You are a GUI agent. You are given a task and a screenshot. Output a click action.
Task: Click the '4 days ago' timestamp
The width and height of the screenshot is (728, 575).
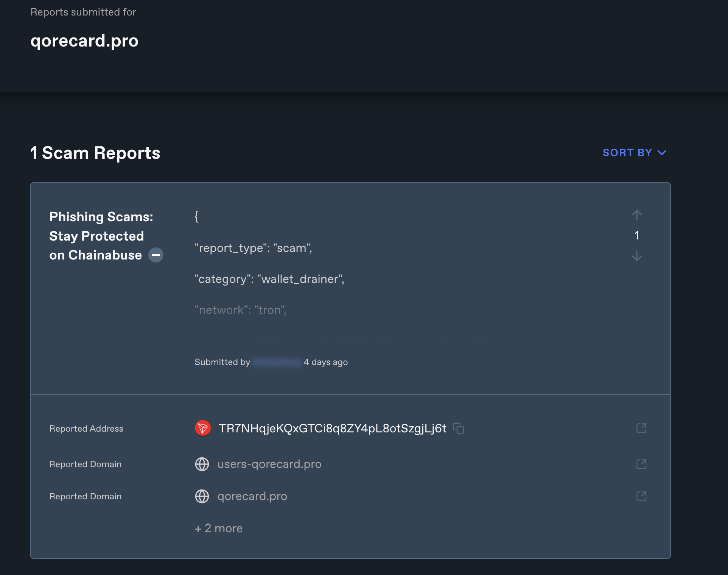pyautogui.click(x=326, y=362)
